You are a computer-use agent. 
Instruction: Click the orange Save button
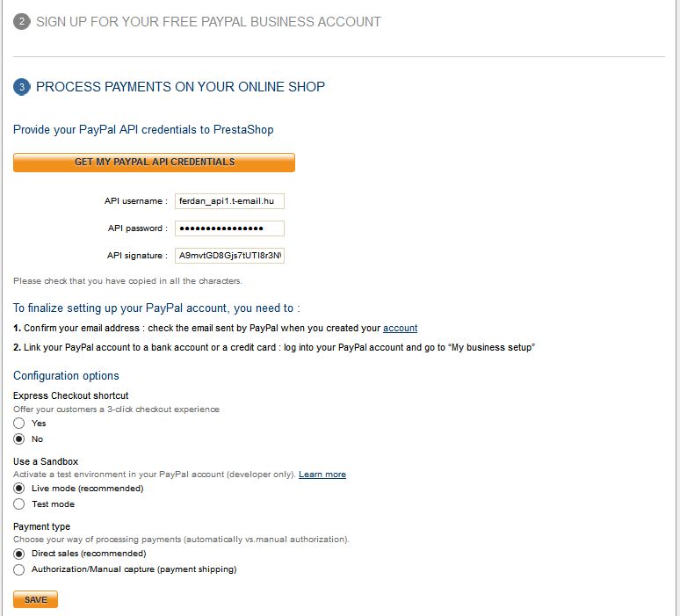point(35,599)
